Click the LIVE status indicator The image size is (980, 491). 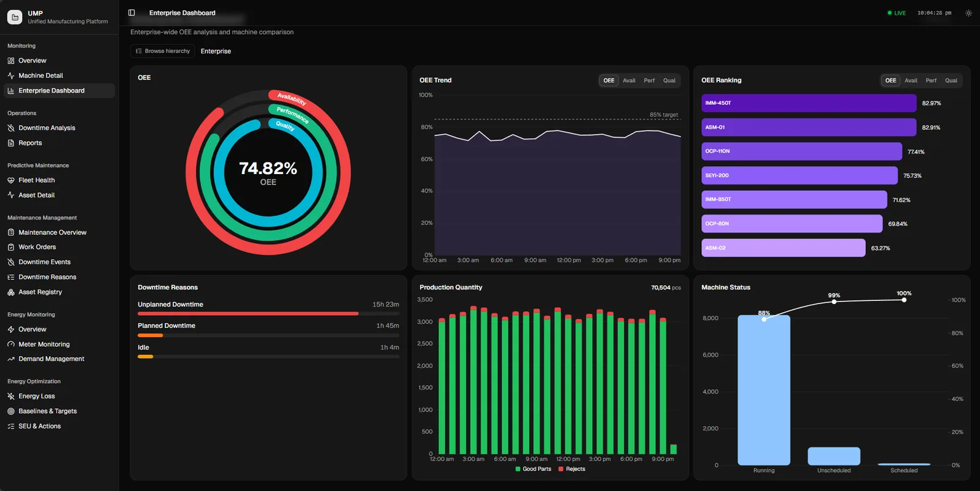[897, 13]
